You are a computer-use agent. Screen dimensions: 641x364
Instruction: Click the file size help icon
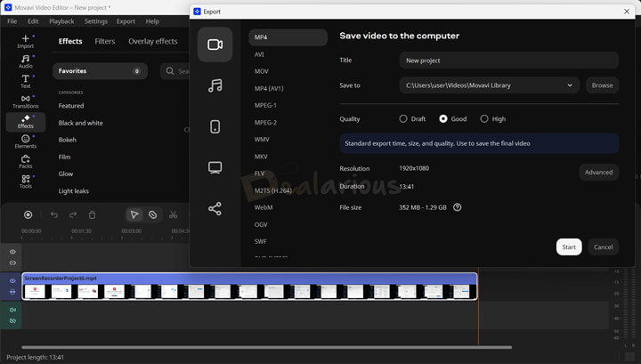(x=458, y=207)
